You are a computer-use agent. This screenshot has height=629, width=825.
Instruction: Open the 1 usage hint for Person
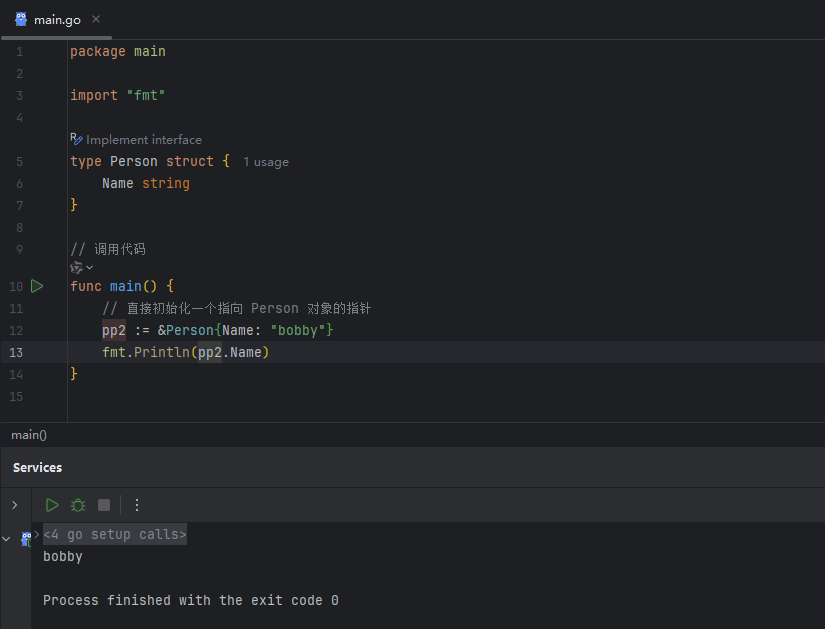[266, 162]
